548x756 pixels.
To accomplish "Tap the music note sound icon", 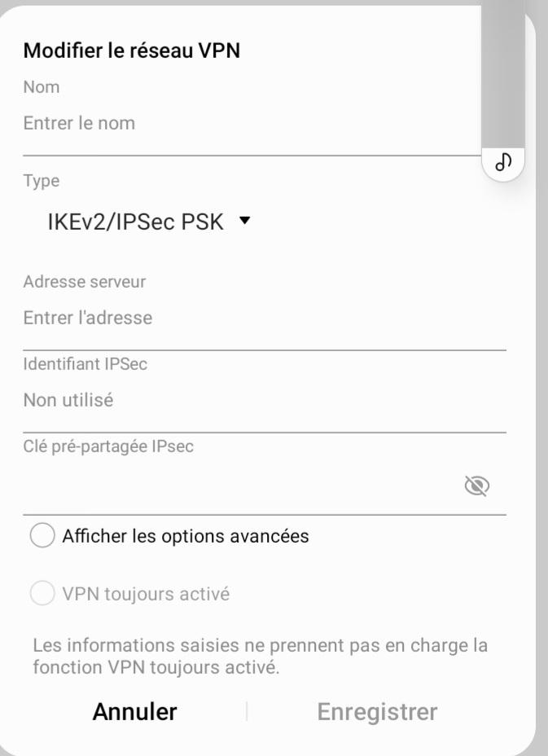I will [503, 161].
